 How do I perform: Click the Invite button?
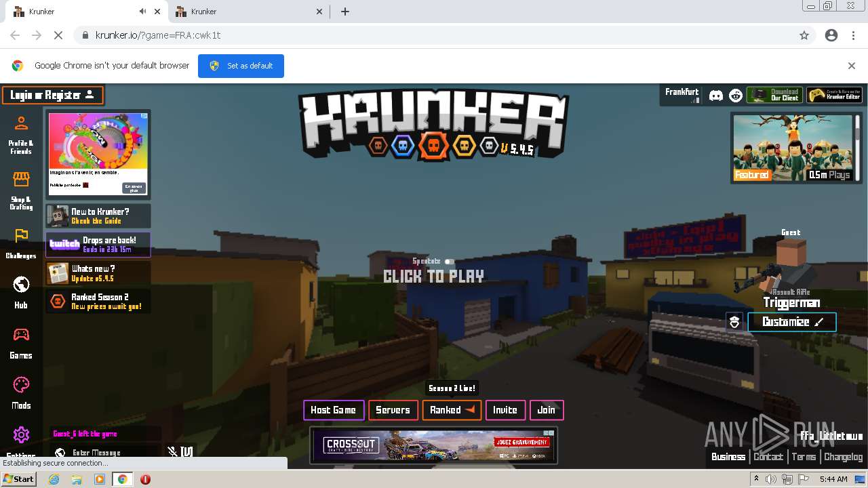click(x=505, y=410)
